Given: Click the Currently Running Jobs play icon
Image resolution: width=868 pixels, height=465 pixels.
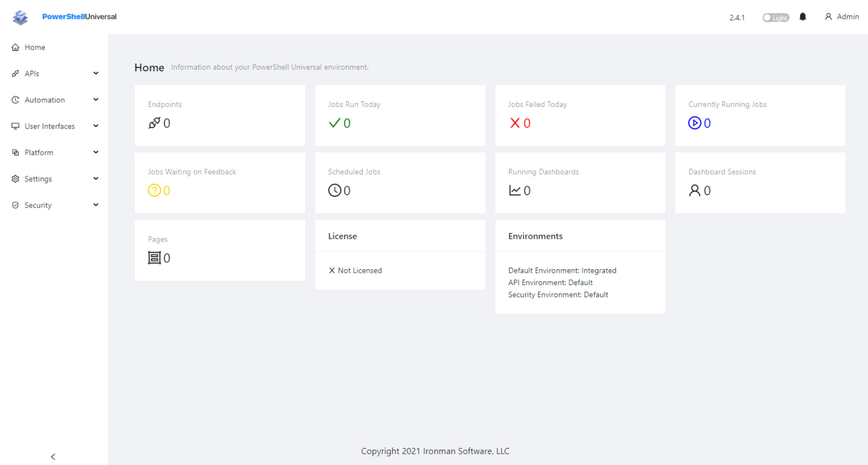Looking at the screenshot, I should [695, 123].
